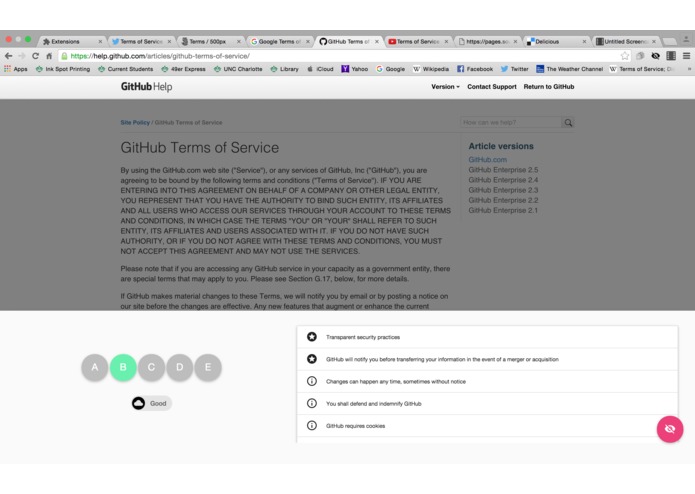Viewport: 695px width, 494px height.
Task: Click GitHub requires cookies text
Action: coord(355,426)
